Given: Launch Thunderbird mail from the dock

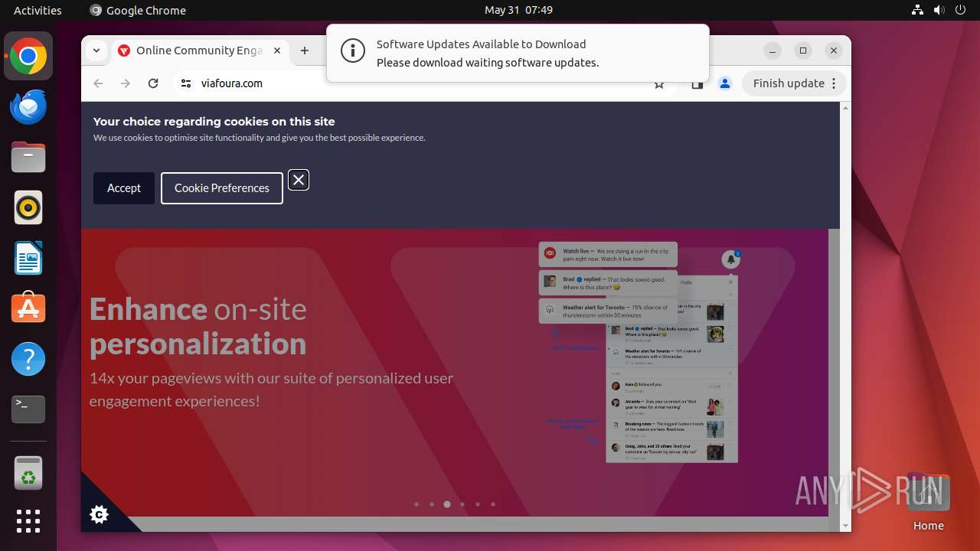Looking at the screenshot, I should point(28,107).
